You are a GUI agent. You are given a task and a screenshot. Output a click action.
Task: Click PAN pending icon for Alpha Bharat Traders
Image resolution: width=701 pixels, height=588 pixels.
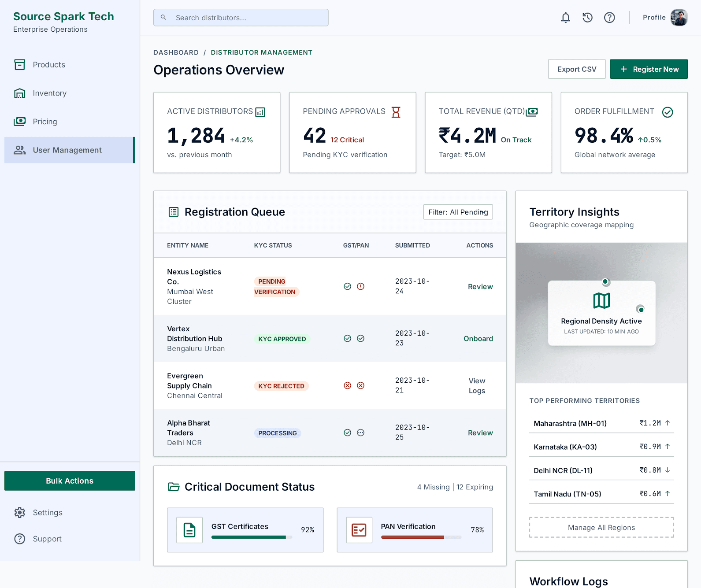pyautogui.click(x=360, y=433)
